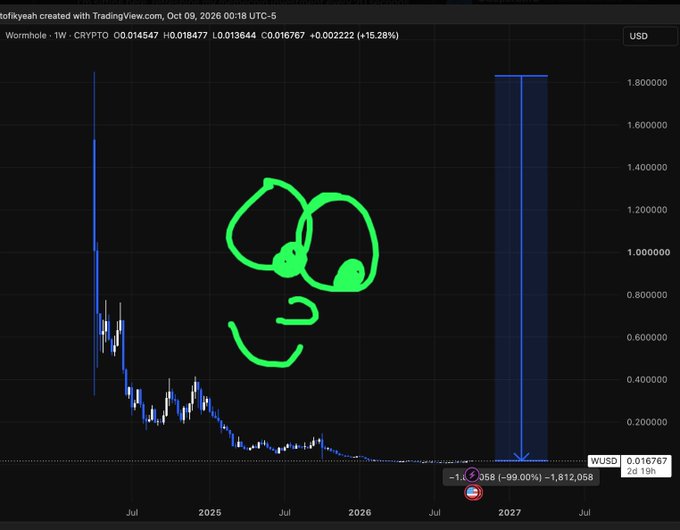Viewport: 680px width, 530px height.
Task: Click the 0.400000 price axis label
Action: (647, 380)
